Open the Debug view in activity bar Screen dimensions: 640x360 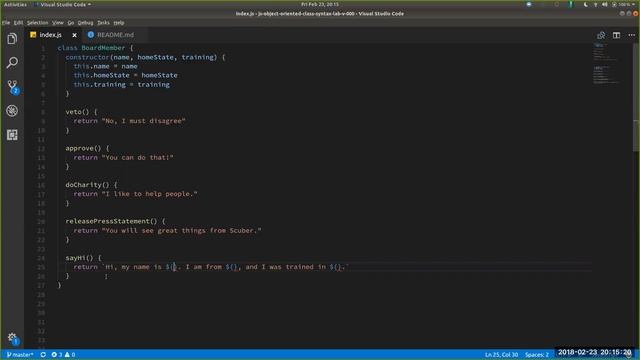coord(12,111)
